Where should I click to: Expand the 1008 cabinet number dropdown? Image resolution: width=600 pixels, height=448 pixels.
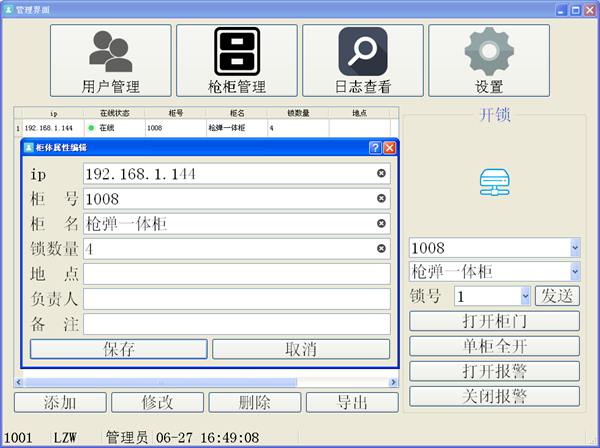574,247
